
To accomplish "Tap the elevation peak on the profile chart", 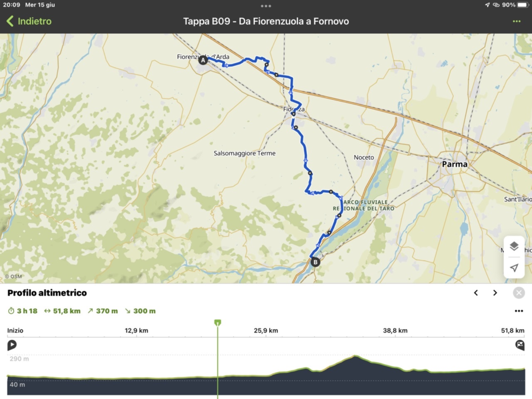I will (355, 356).
